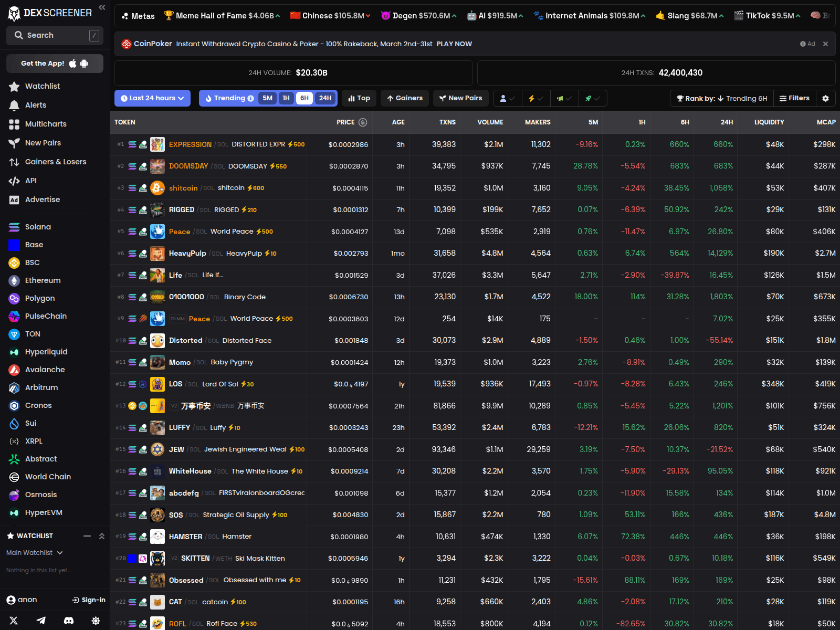Select Solana in the chains sidebar
840x630 pixels.
(37, 226)
